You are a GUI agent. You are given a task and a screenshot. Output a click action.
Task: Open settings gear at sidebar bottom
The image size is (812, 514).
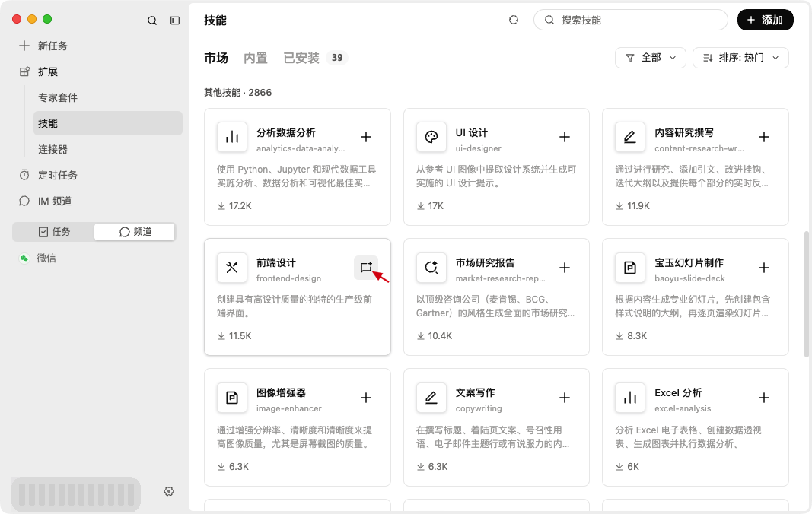point(169,491)
